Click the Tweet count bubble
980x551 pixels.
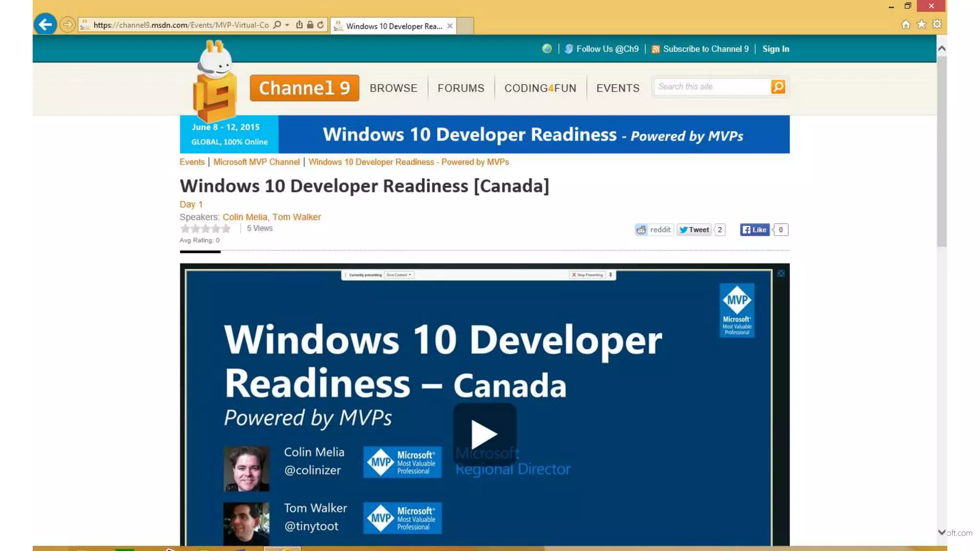point(720,230)
